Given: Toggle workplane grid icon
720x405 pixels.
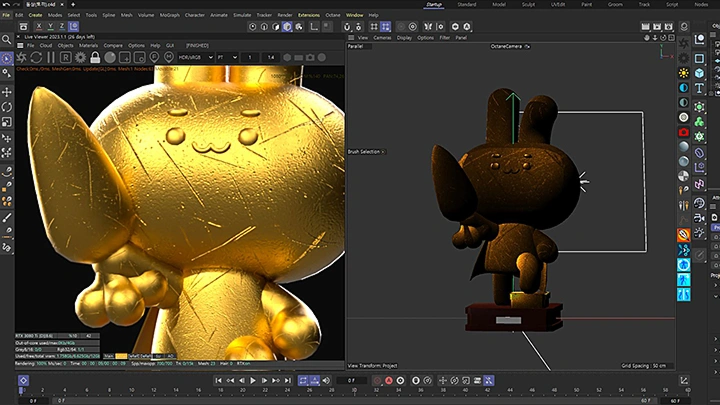Looking at the screenshot, I should 374,27.
